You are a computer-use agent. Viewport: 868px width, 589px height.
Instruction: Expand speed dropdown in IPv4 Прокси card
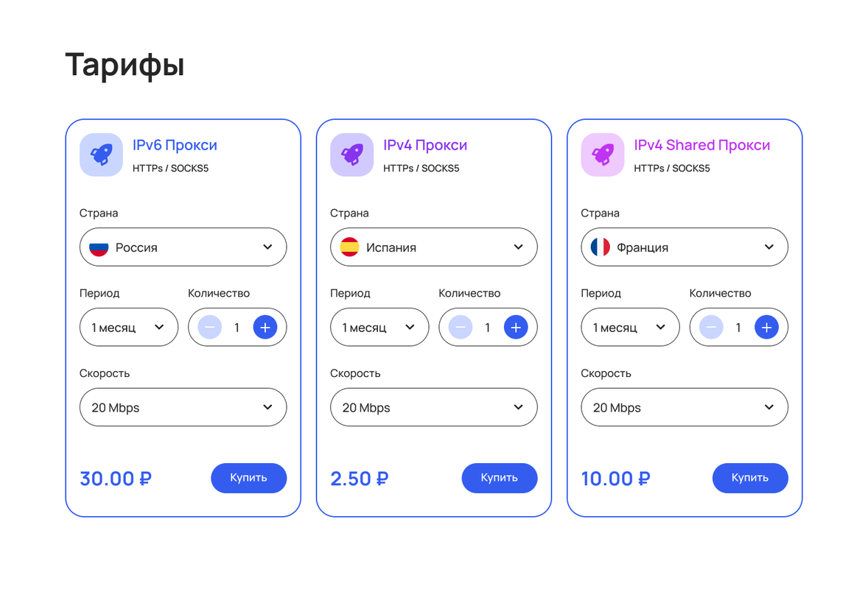[433, 407]
